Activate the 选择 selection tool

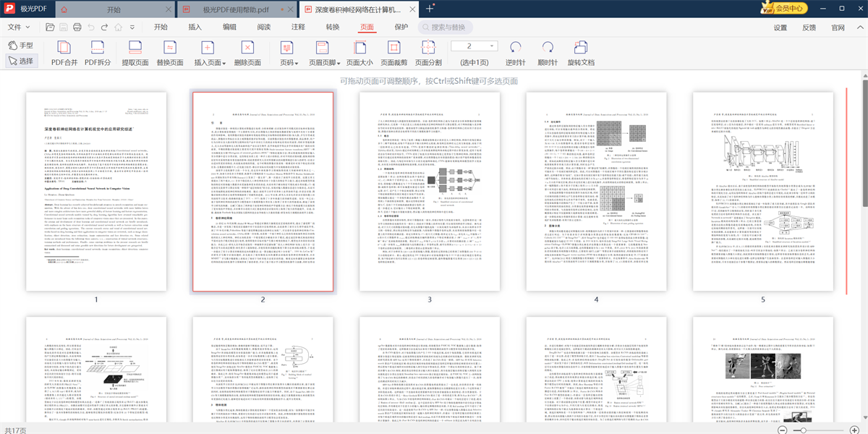coord(20,61)
